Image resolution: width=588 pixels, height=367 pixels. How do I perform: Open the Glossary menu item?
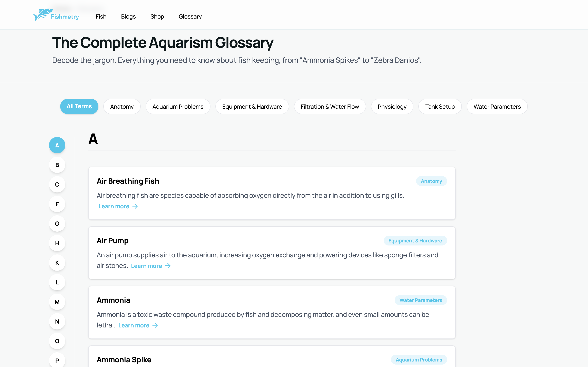190,16
